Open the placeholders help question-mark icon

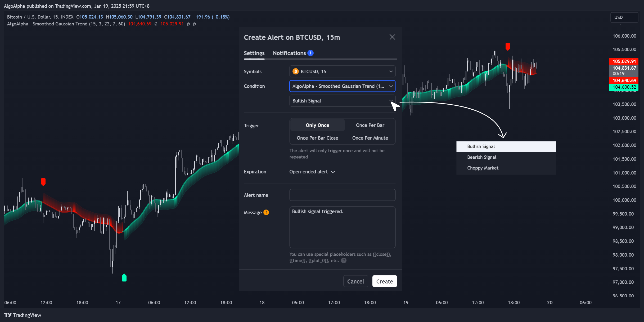click(x=344, y=261)
